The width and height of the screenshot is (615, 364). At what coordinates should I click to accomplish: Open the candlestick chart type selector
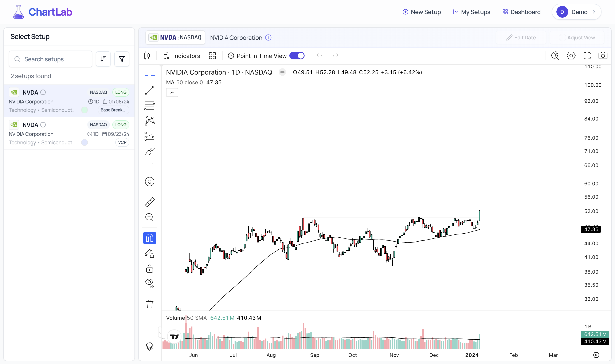(147, 56)
